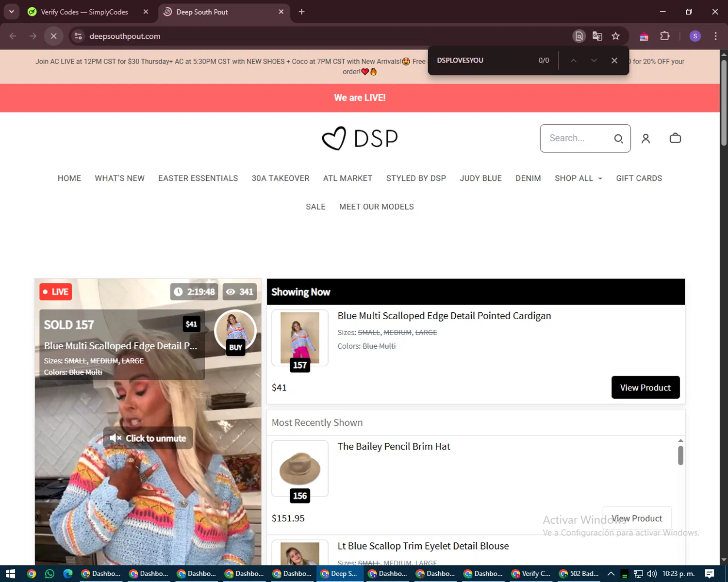This screenshot has width=728, height=582.
Task: Switch to the 502 Bad taskbar window
Action: click(579, 574)
